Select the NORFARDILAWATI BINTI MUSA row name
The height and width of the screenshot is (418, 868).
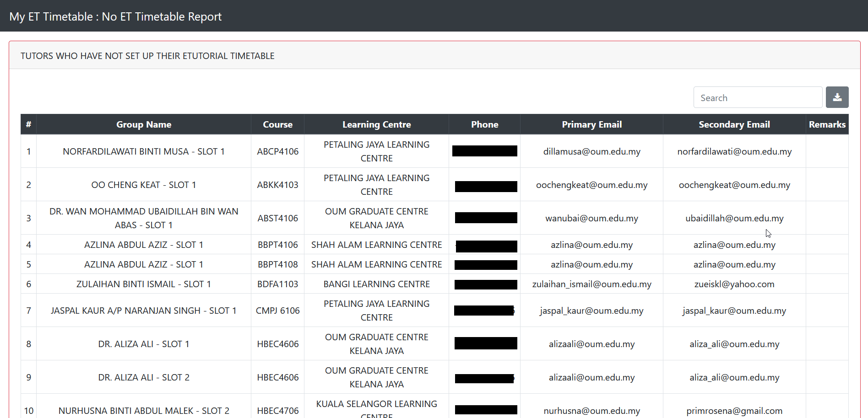click(x=143, y=151)
